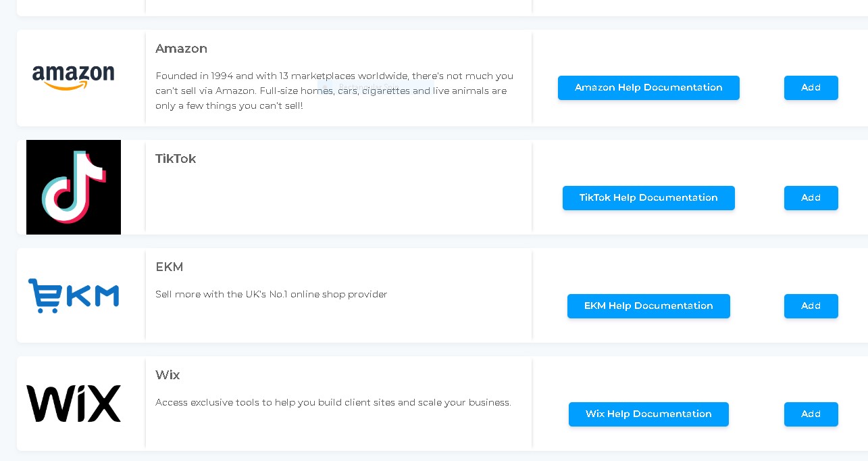Add the EKM integration
The height and width of the screenshot is (461, 868).
click(811, 306)
